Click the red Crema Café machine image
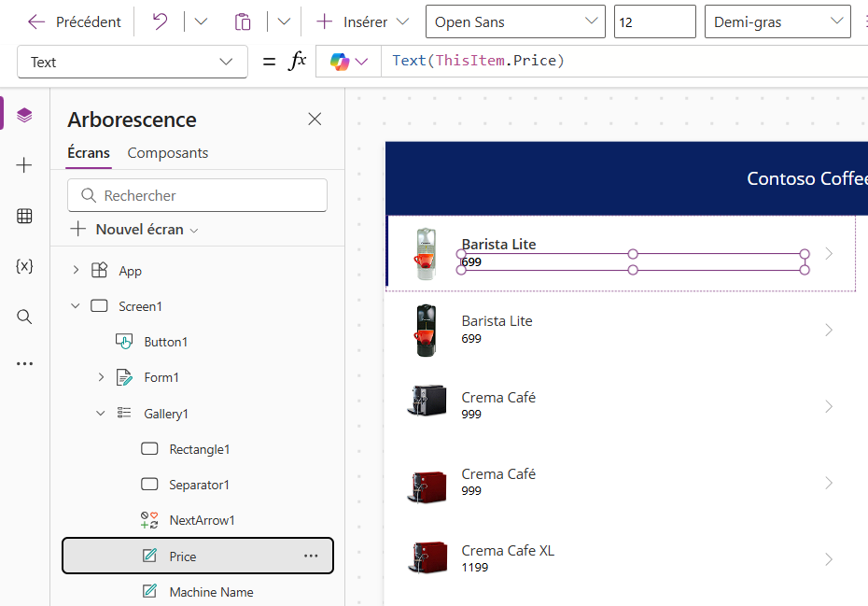Screen dimensions: 868x606 click(427, 486)
